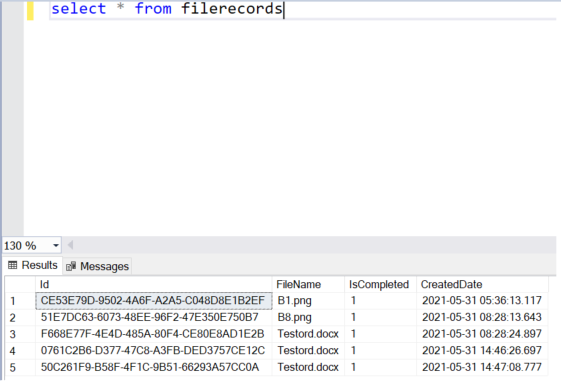Click the horizontal scroll left arrow
The image size is (561, 381).
pos(70,245)
